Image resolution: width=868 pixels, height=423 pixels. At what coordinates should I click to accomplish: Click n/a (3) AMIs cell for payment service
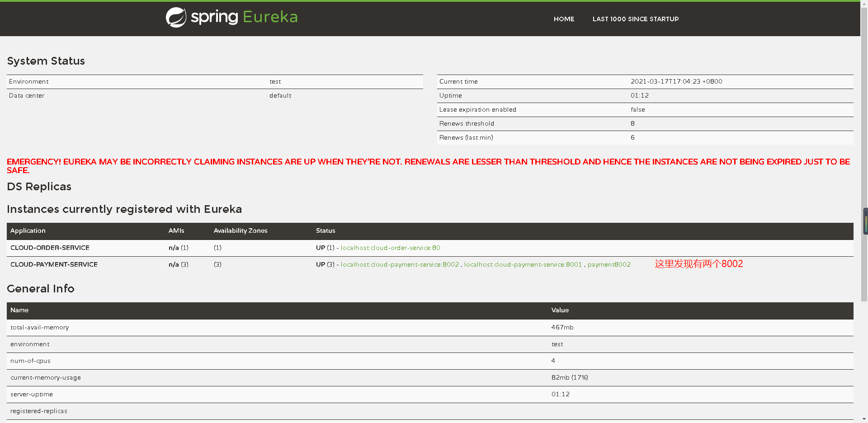(179, 264)
